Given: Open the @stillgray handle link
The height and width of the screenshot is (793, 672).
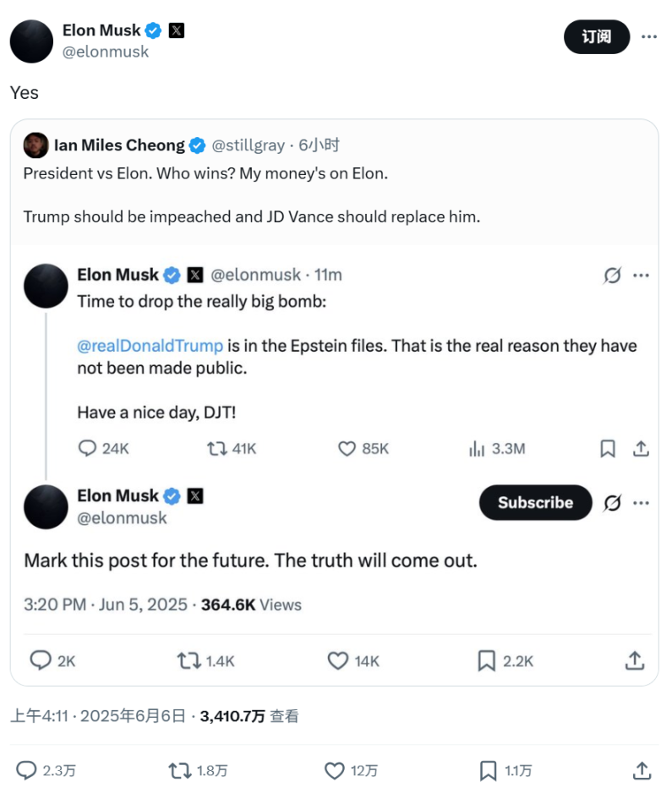Looking at the screenshot, I should point(247,145).
